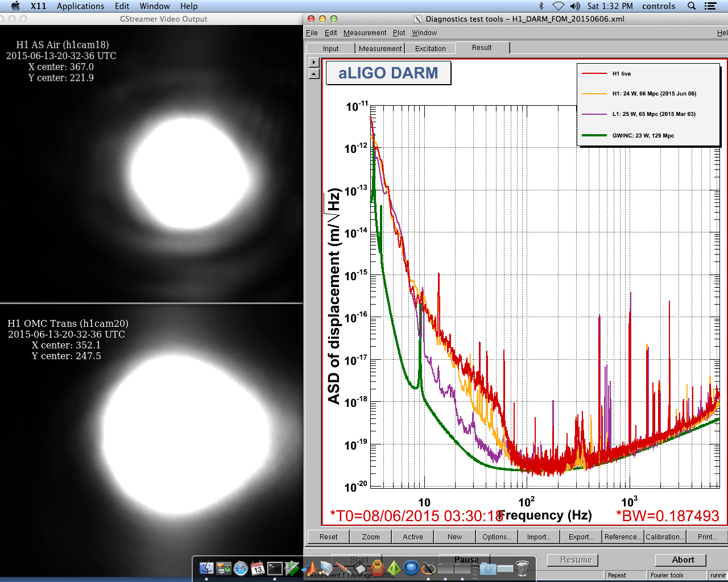Launch MATLAB from the dock
This screenshot has height=582, width=728.
coord(309,568)
